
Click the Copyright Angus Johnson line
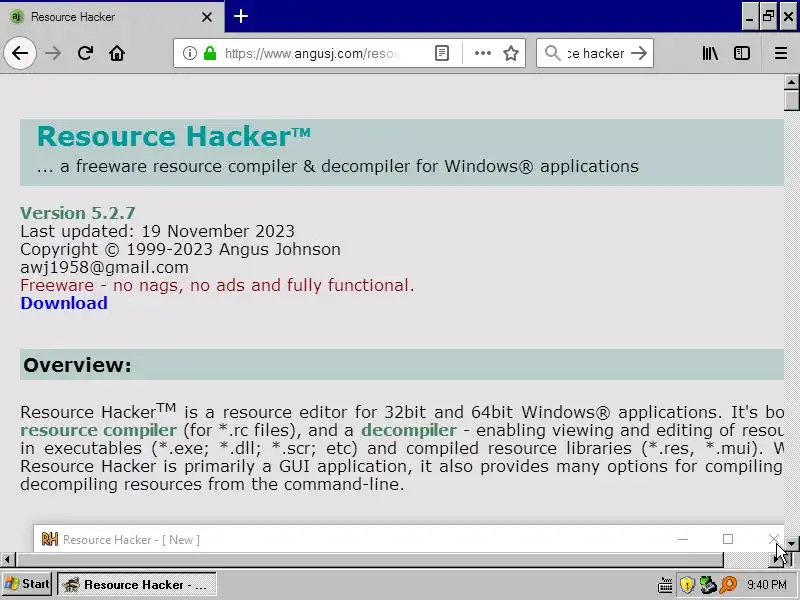pyautogui.click(x=180, y=249)
